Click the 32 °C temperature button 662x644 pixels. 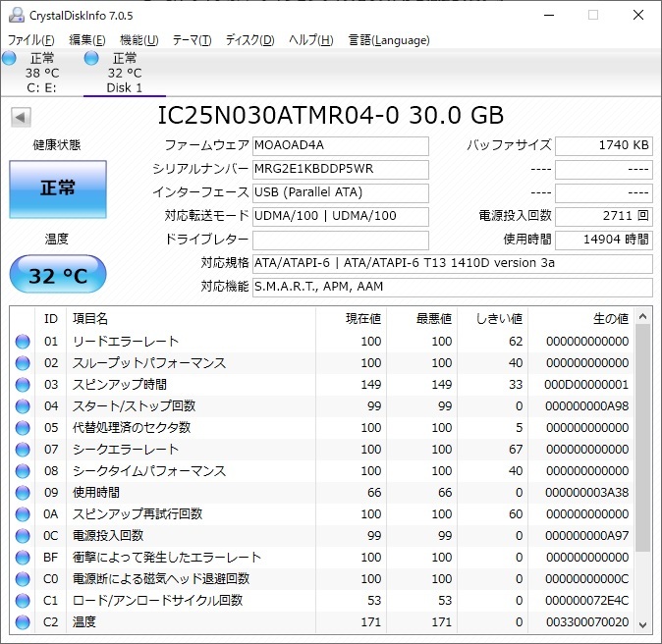pyautogui.click(x=58, y=274)
